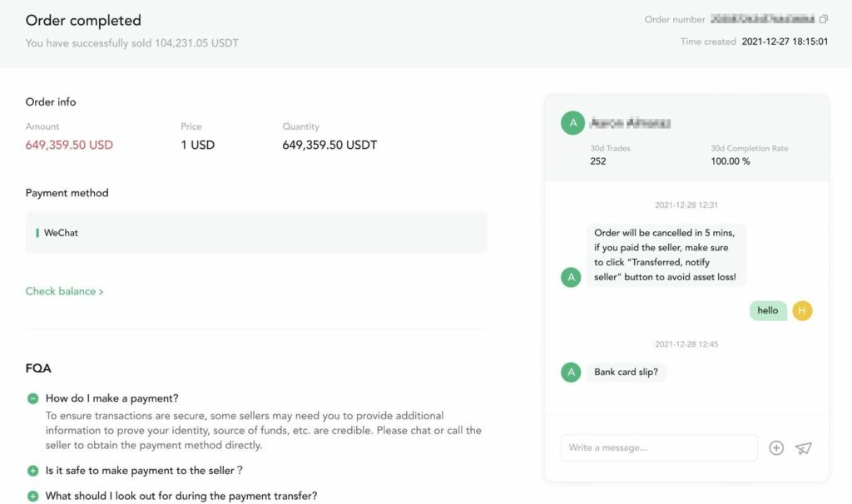The width and height of the screenshot is (852, 504).
Task: Expand Is it safe to make payment question
Action: pyautogui.click(x=32, y=471)
